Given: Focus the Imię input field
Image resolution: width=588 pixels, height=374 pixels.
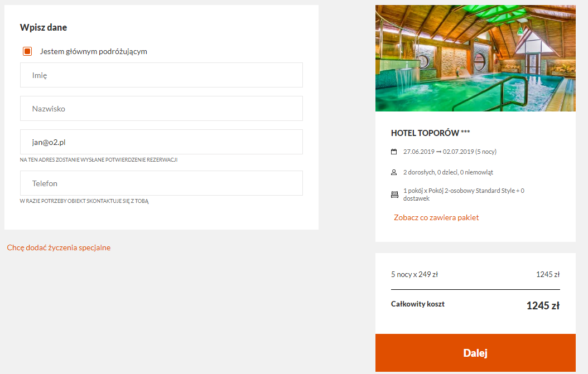Looking at the screenshot, I should (161, 75).
